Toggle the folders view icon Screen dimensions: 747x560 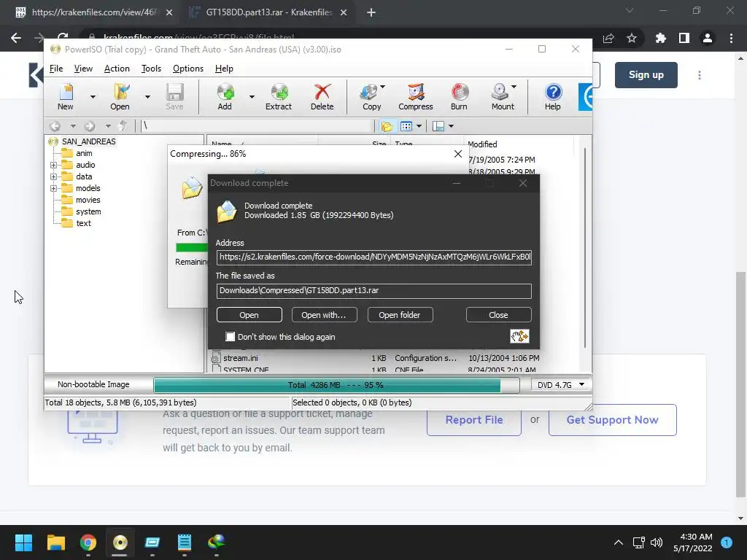(387, 126)
